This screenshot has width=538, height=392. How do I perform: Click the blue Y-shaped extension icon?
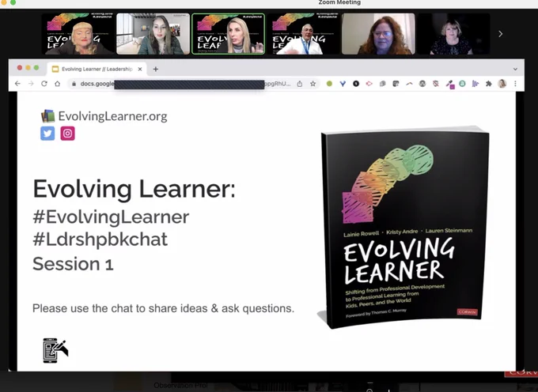343,83
